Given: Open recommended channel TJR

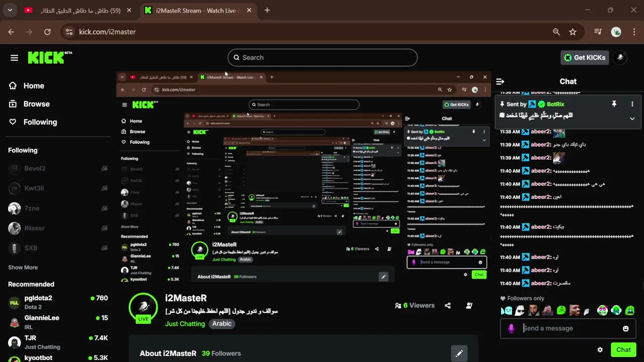Looking at the screenshot, I should (58, 342).
